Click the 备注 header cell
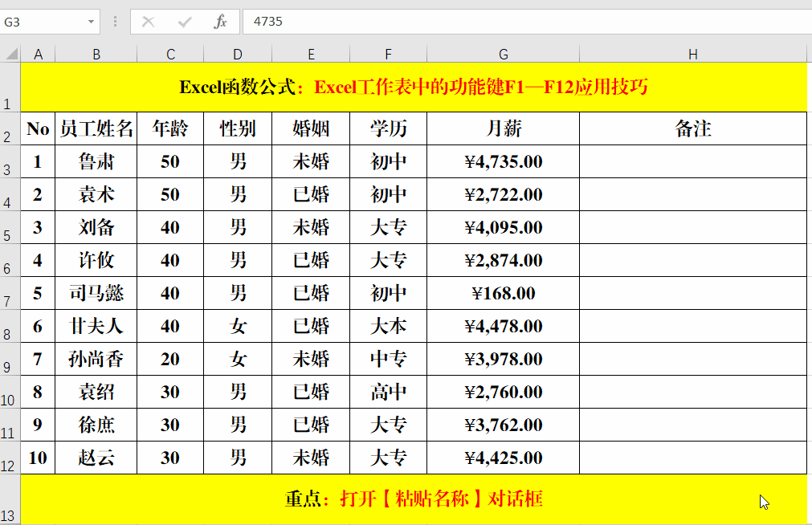812x525 pixels. [693, 128]
